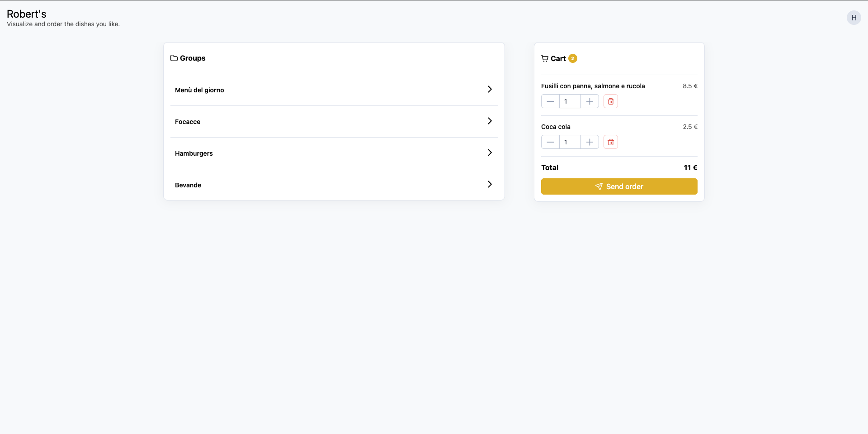Increase Fusilli con panna quantity
This screenshot has width=868, height=434.
click(590, 101)
